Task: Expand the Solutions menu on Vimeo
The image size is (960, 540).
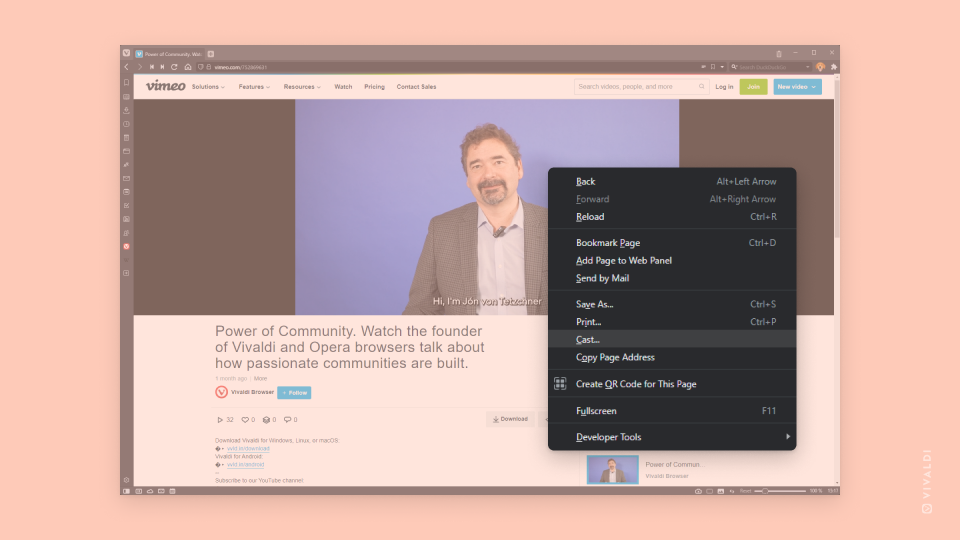Action: 208,87
